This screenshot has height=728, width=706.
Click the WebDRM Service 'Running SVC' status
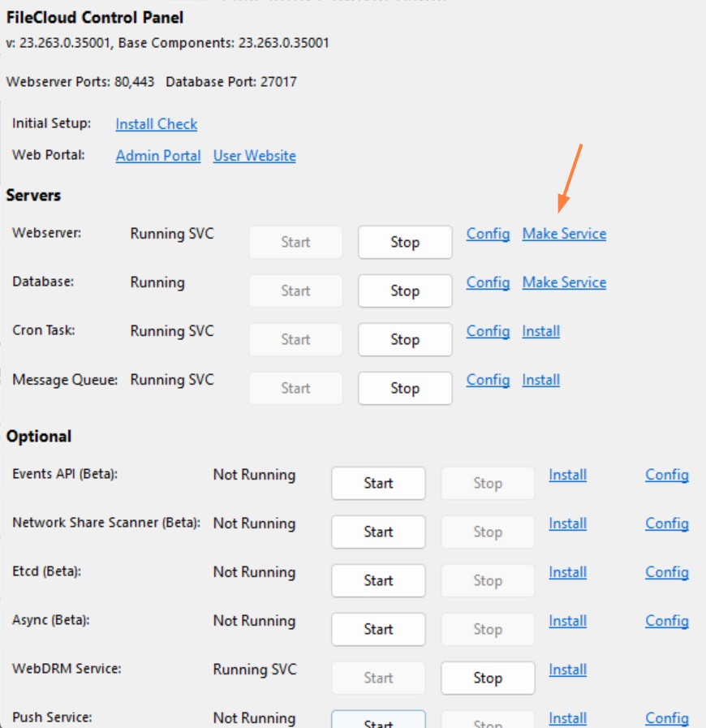pos(254,670)
